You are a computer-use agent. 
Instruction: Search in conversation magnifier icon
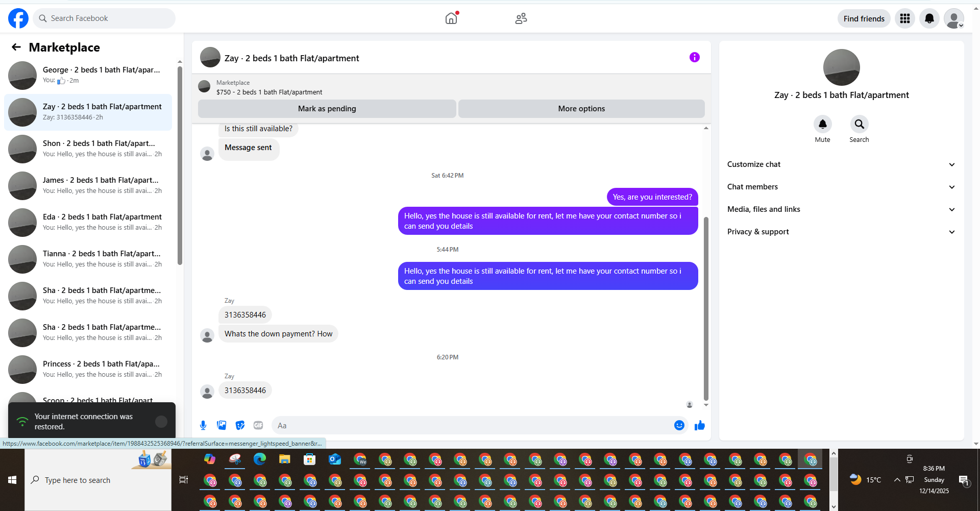860,124
